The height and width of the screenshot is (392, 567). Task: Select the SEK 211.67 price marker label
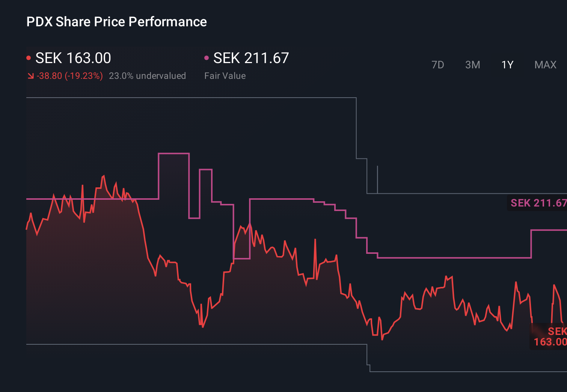click(x=538, y=203)
